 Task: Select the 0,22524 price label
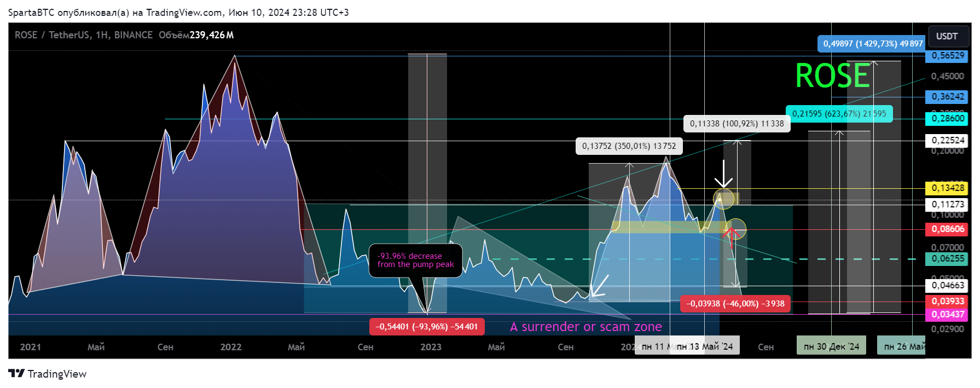pyautogui.click(x=948, y=141)
